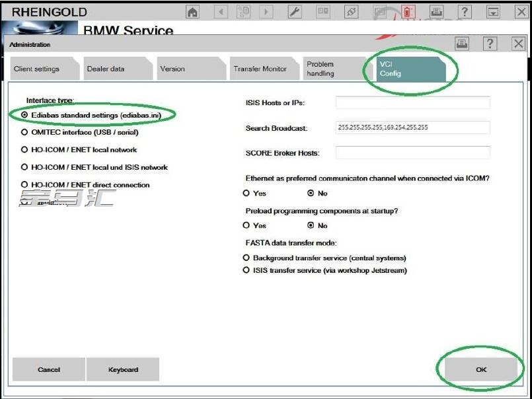Select Ediabas standard settings (ediabas.ini)
Screen dimensions: 532x399
91,115
